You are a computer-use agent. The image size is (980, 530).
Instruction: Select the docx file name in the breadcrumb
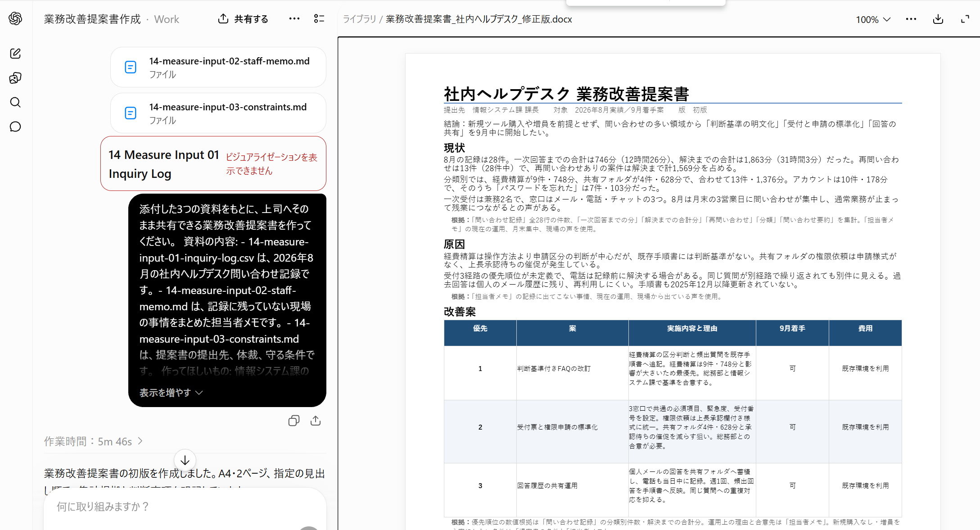(479, 19)
